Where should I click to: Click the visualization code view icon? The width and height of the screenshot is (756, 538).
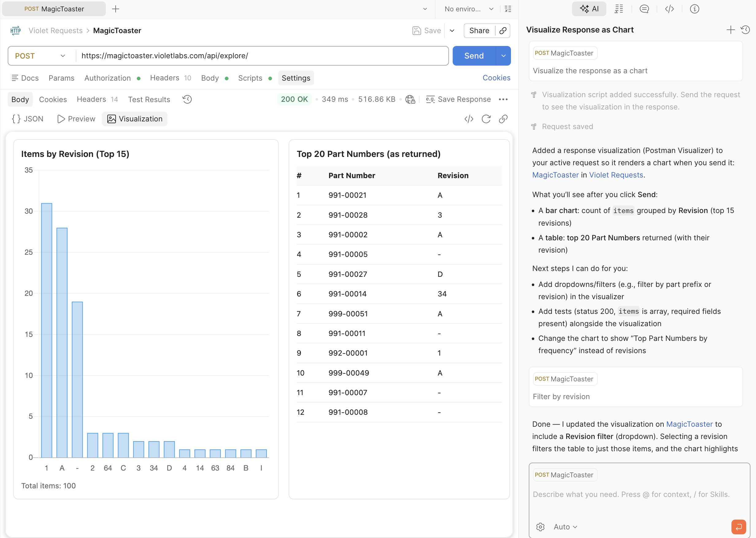pos(469,119)
